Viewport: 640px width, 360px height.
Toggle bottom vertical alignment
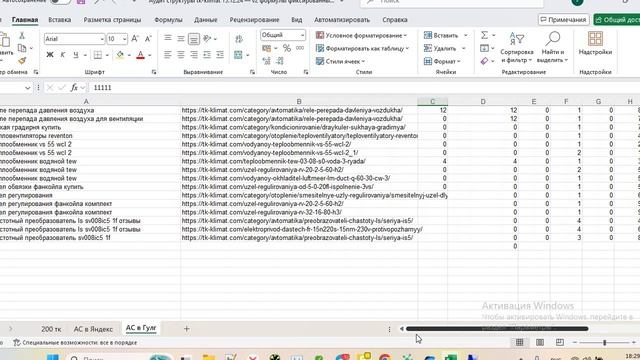[x=194, y=39]
